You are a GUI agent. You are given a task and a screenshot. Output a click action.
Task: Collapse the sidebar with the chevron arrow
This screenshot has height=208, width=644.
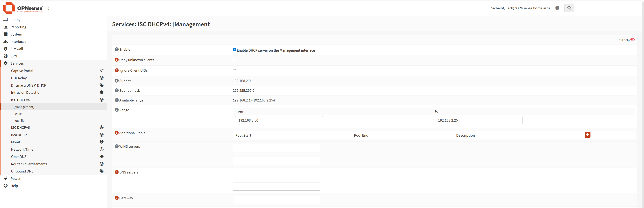[48, 9]
